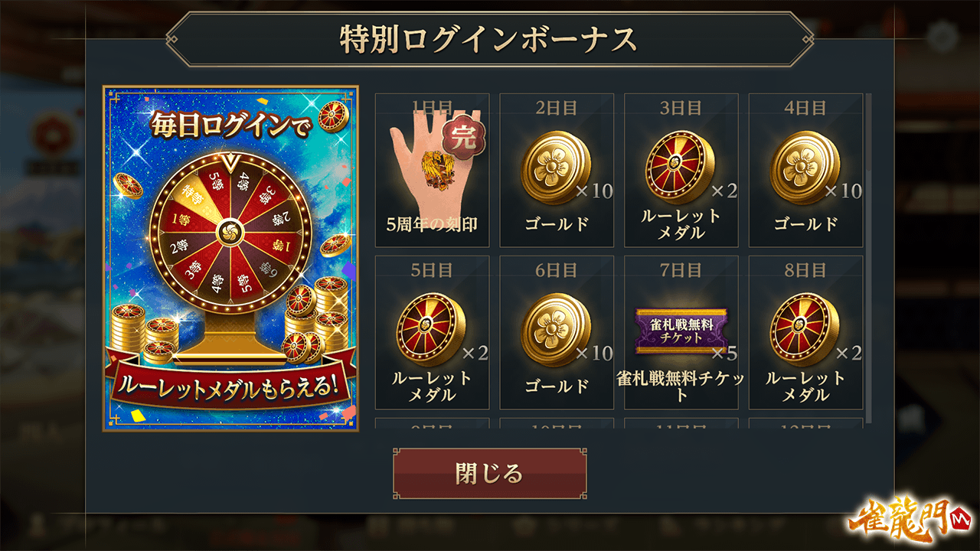Click the reward list vertical scrollbar
Viewport: 980px width, 551px height.
868,257
